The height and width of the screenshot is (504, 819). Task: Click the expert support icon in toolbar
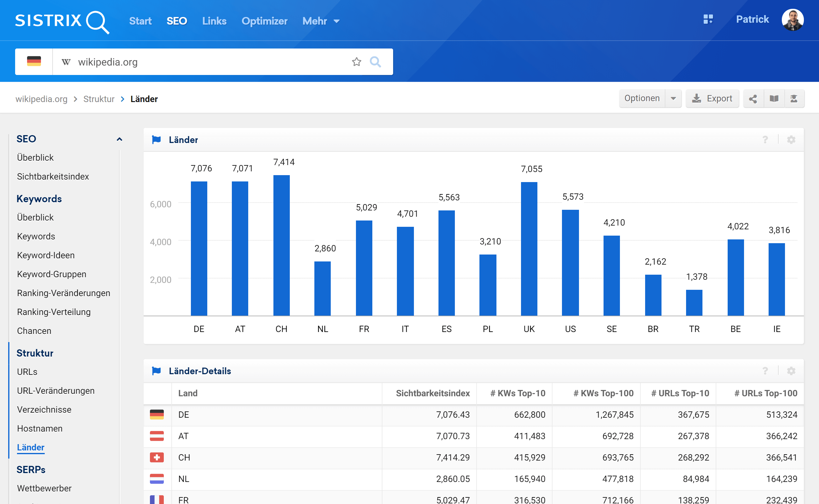click(794, 99)
